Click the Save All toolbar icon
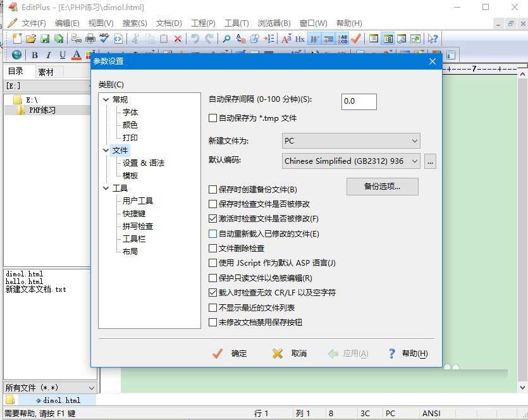 [x=59, y=39]
